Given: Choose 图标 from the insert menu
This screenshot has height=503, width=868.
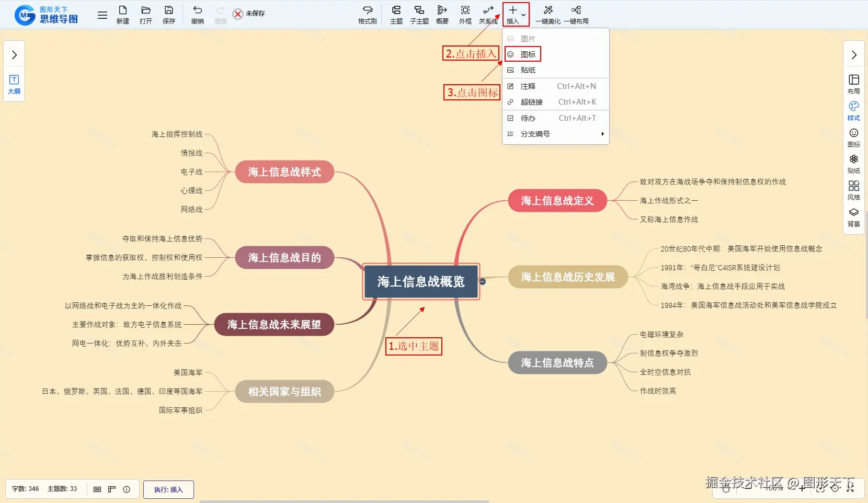Looking at the screenshot, I should [556, 54].
